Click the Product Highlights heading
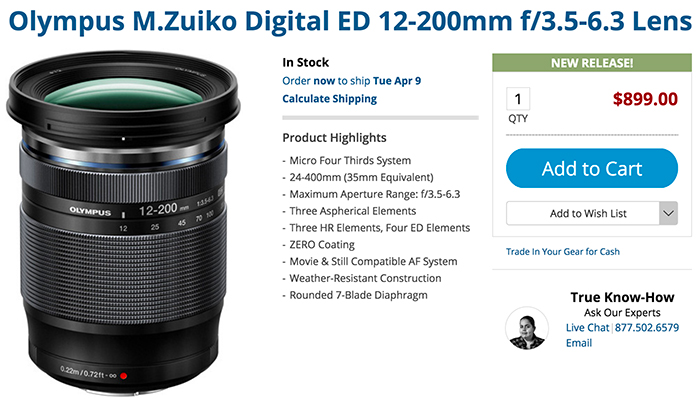This screenshot has height=400, width=700. pyautogui.click(x=334, y=138)
